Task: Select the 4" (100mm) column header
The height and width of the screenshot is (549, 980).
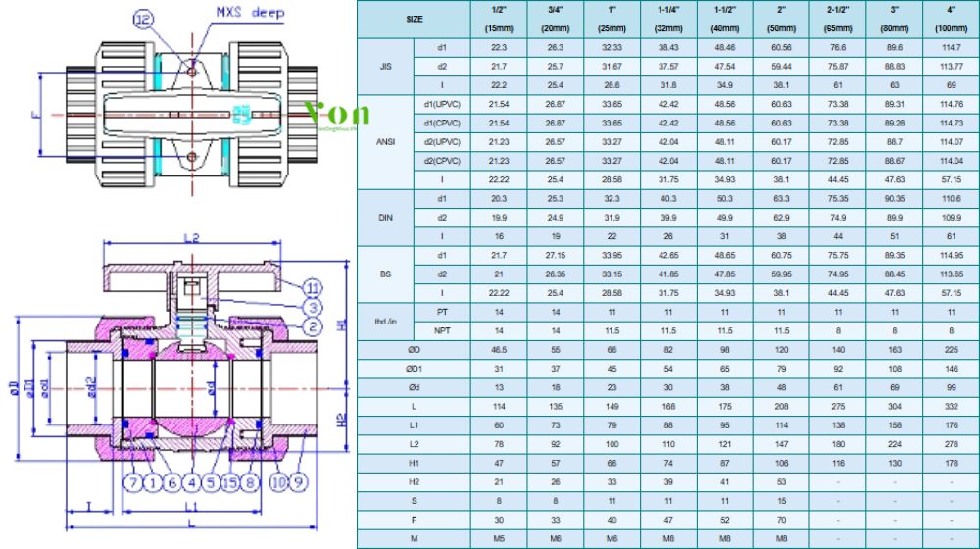Action: 952,20
